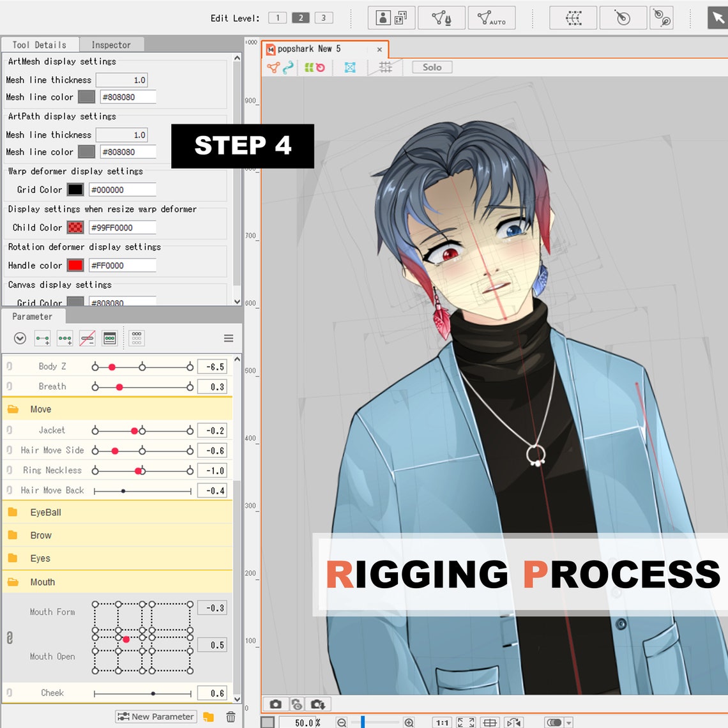The height and width of the screenshot is (728, 728).
Task: Toggle Solo mode for the canvas
Action: coord(432,67)
